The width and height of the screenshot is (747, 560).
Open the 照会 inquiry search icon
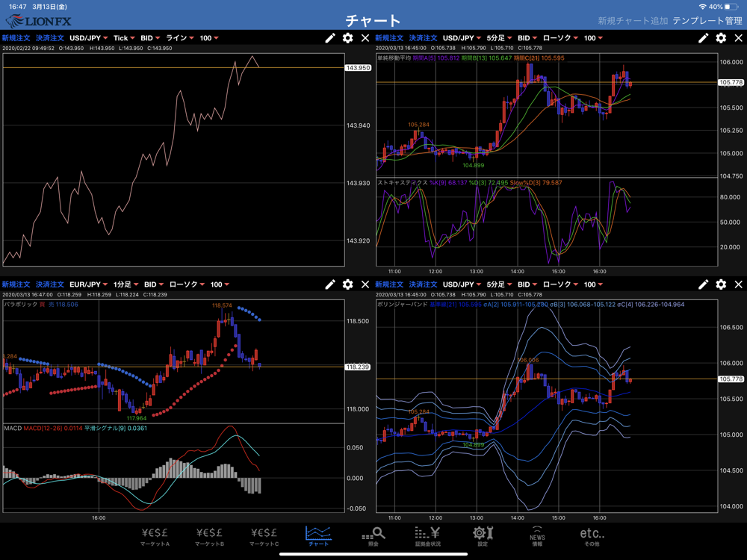pos(373,536)
